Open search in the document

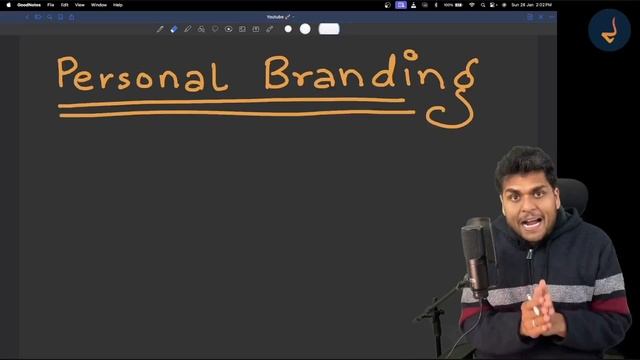coord(49,17)
